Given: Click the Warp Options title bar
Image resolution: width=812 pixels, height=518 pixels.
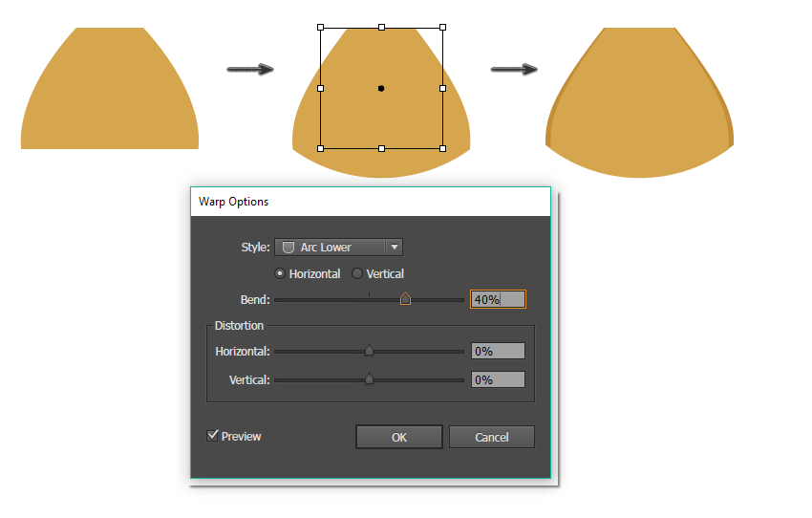Looking at the screenshot, I should 370,202.
